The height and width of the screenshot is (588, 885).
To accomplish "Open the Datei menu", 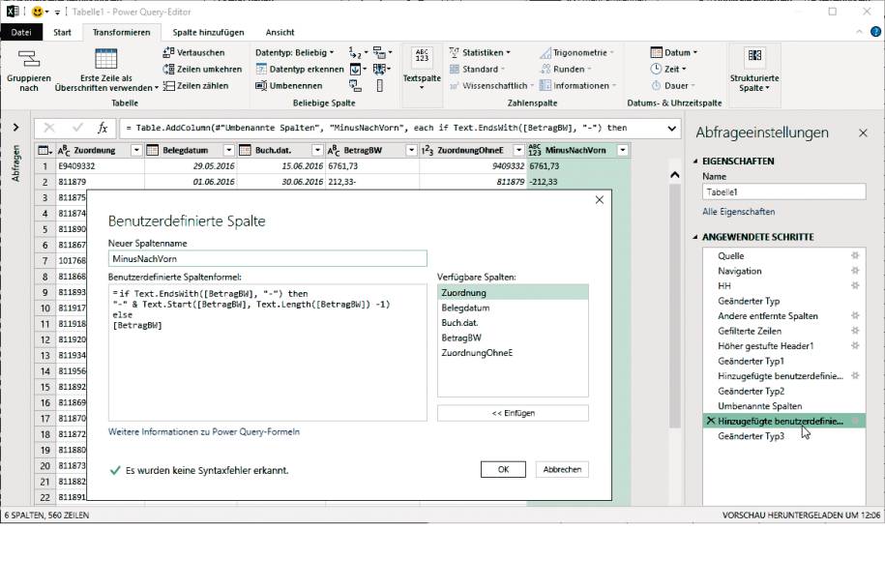I will click(21, 32).
